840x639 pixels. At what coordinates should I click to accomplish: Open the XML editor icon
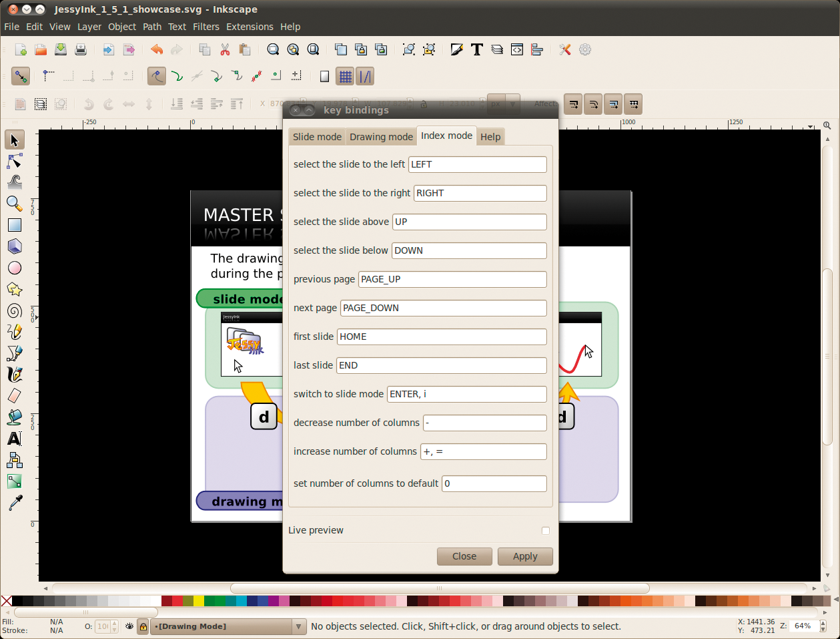517,49
